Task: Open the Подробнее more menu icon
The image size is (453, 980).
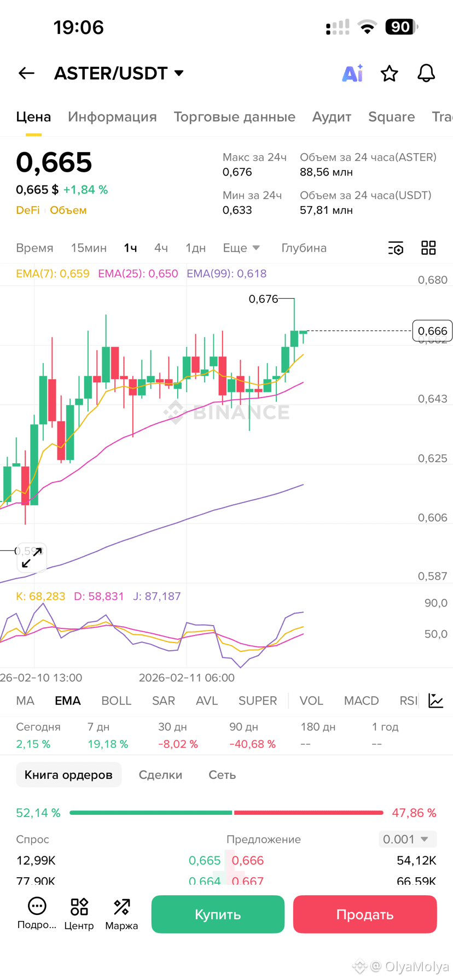Action: [37, 914]
